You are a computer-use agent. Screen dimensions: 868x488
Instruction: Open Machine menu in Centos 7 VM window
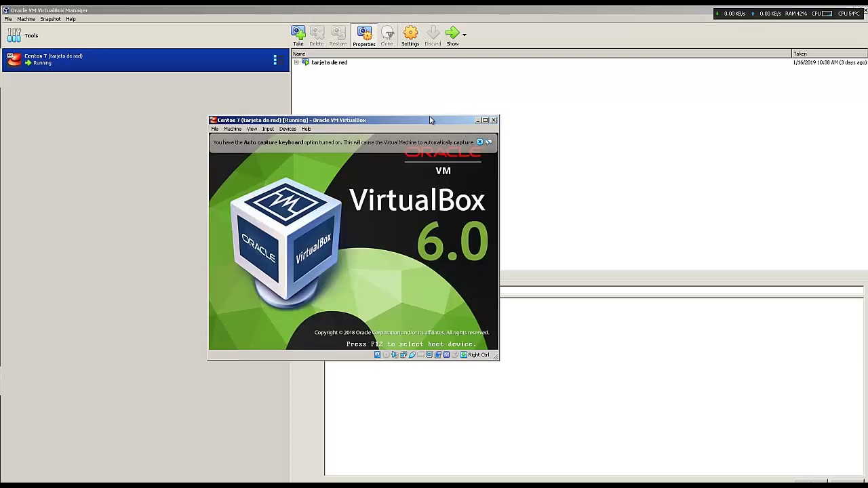click(x=233, y=129)
